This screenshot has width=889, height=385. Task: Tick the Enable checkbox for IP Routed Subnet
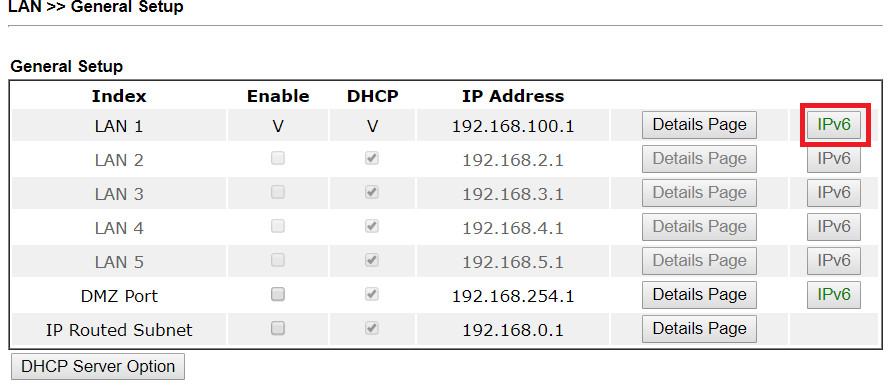(278, 328)
